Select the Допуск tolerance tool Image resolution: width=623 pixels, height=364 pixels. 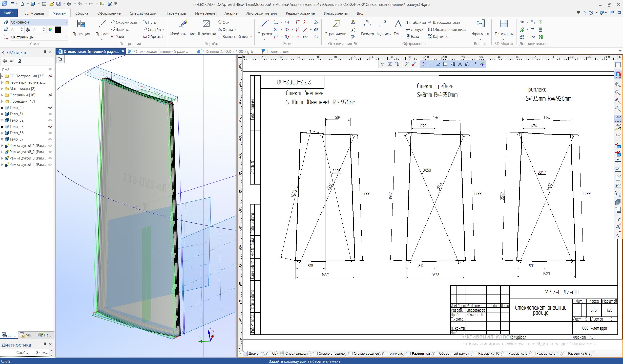click(415, 29)
